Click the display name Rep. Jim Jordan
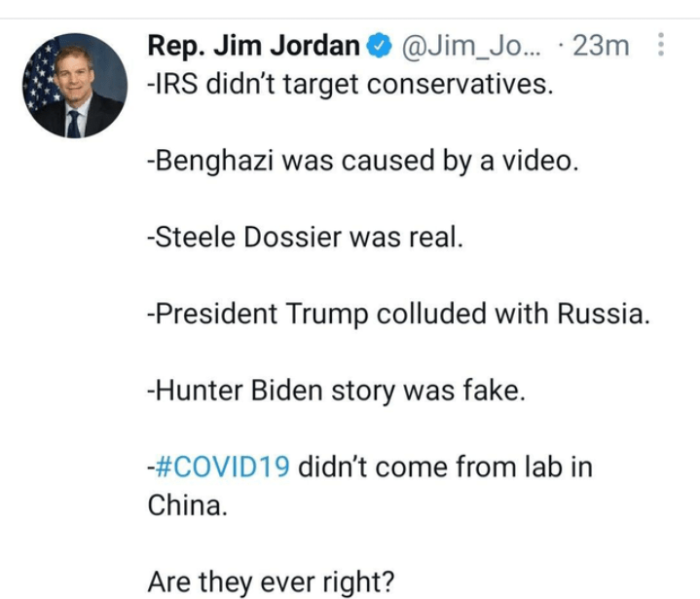Image resolution: width=700 pixels, height=599 pixels. pos(253,46)
